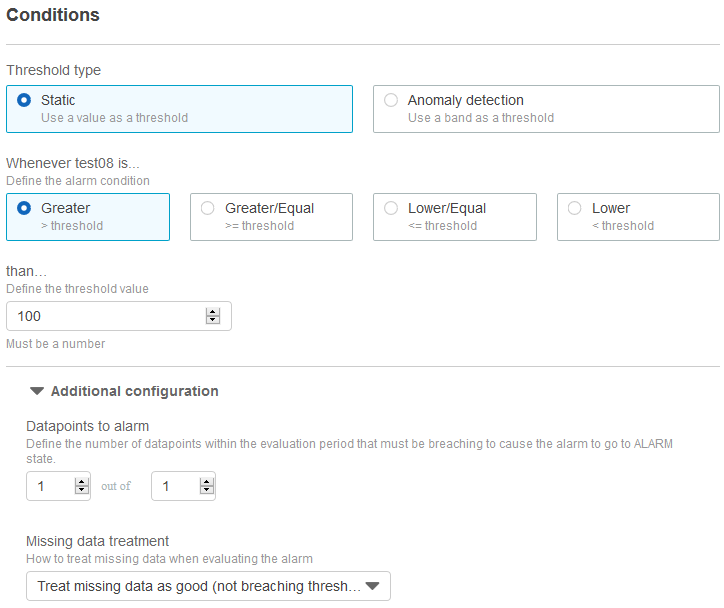
Task: Increment the first datapoints count stepper
Action: pyautogui.click(x=82, y=482)
